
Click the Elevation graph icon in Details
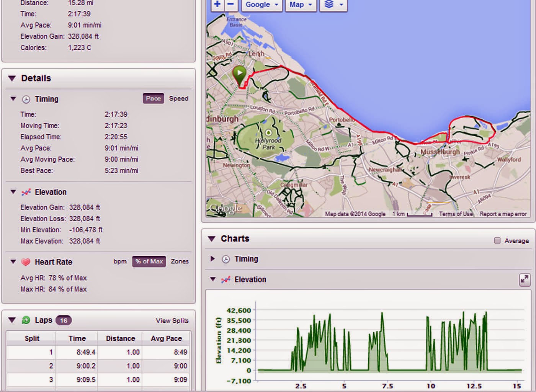pyautogui.click(x=26, y=192)
